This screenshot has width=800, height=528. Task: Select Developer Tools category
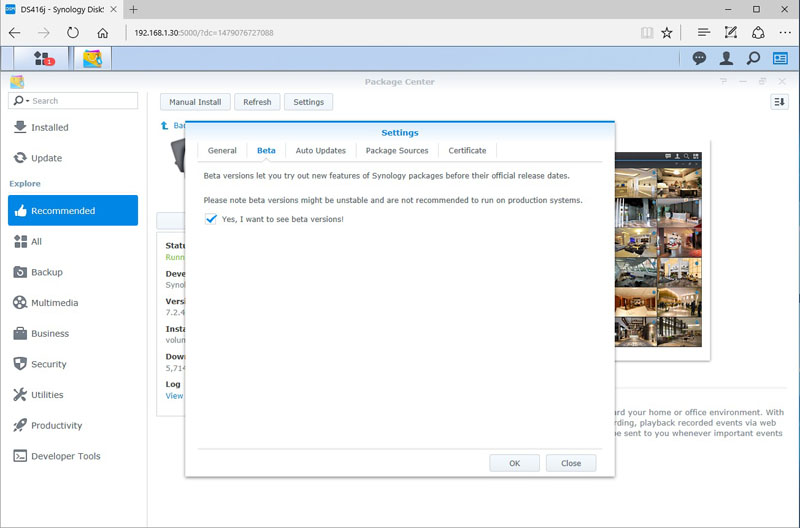pyautogui.click(x=73, y=456)
